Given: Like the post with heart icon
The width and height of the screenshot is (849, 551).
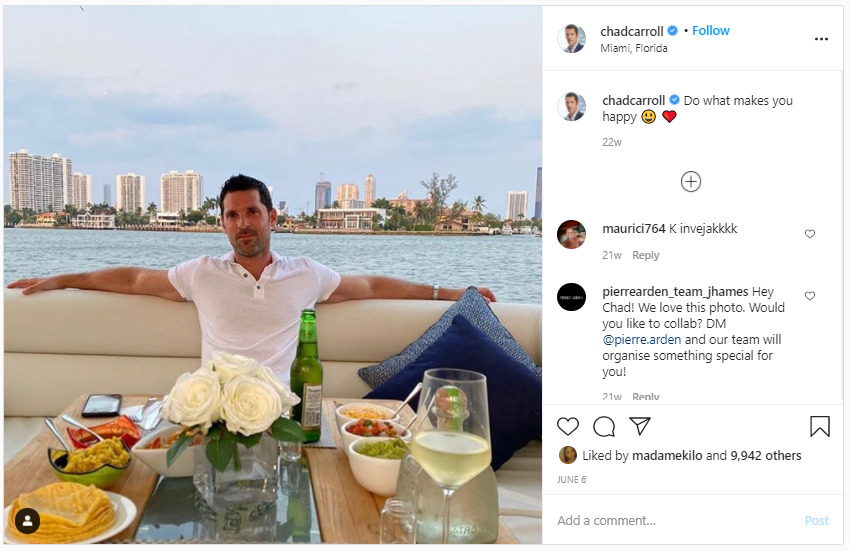Looking at the screenshot, I should pyautogui.click(x=568, y=427).
